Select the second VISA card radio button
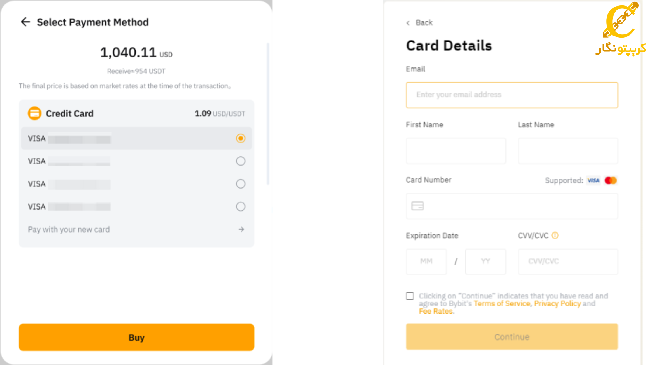The width and height of the screenshot is (650, 365). (240, 161)
